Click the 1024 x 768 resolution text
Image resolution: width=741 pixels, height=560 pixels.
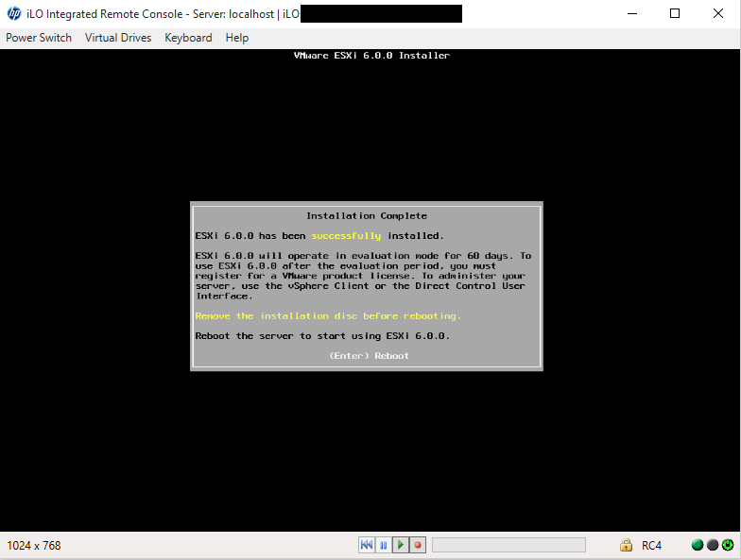pyautogui.click(x=34, y=546)
